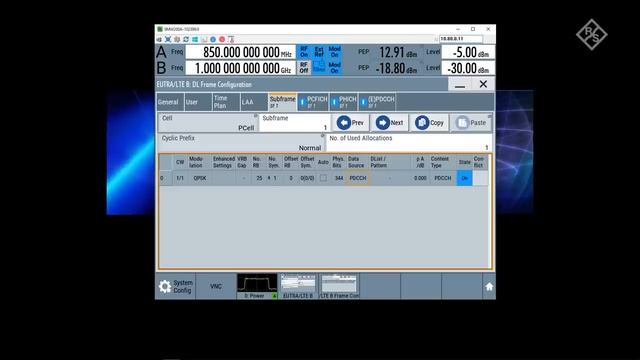Click the blue info circle toolbar icon
The image size is (640, 360).
pos(213,39)
